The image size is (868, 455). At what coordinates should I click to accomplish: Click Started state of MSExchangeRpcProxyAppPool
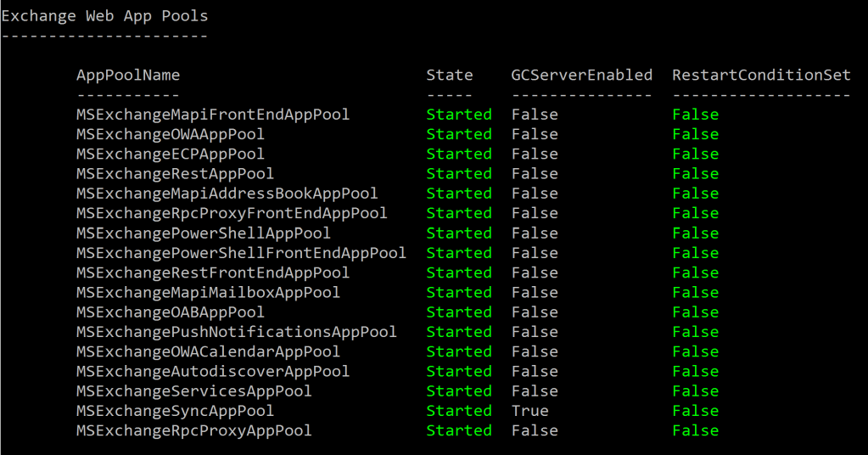[x=459, y=430]
